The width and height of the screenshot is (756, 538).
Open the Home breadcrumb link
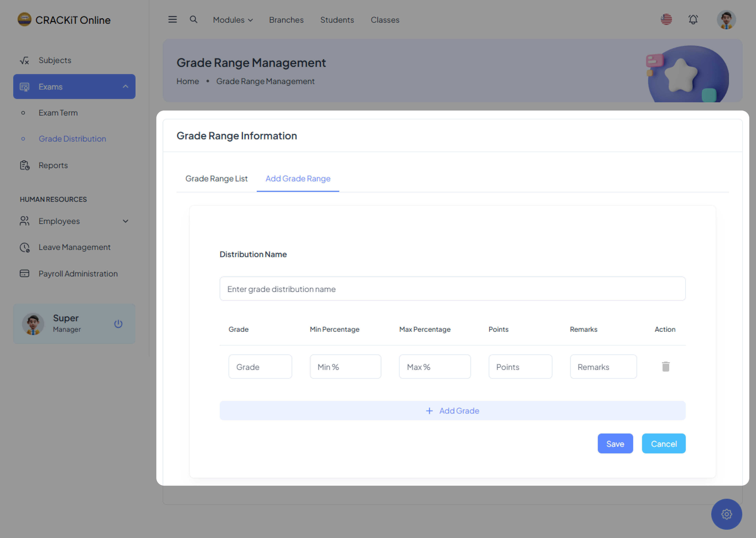(188, 81)
